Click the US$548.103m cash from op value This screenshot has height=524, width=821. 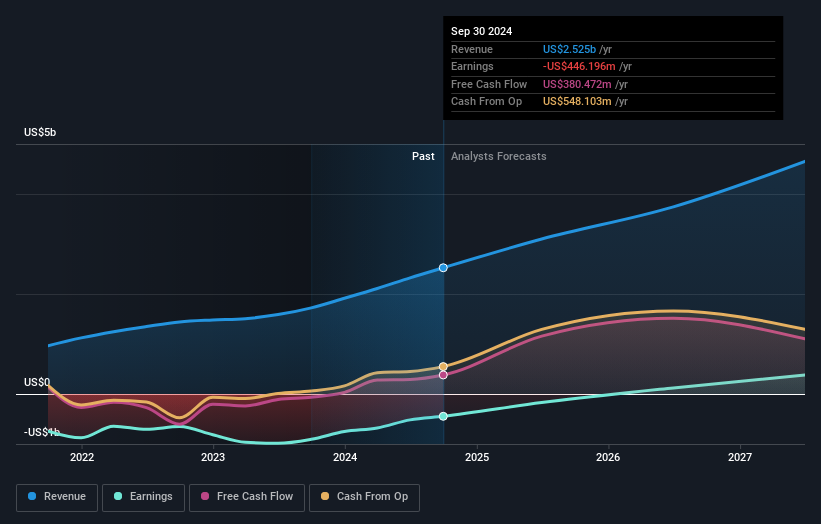[x=577, y=102]
